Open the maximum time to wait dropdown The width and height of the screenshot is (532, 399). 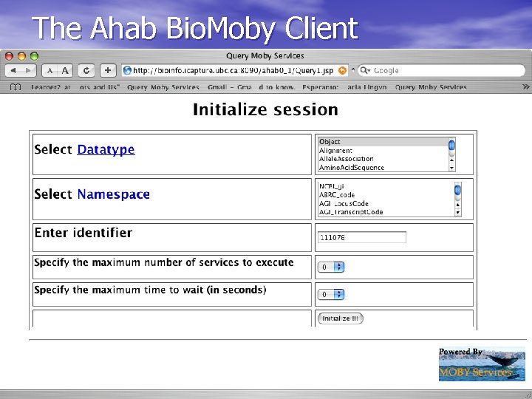click(x=331, y=294)
